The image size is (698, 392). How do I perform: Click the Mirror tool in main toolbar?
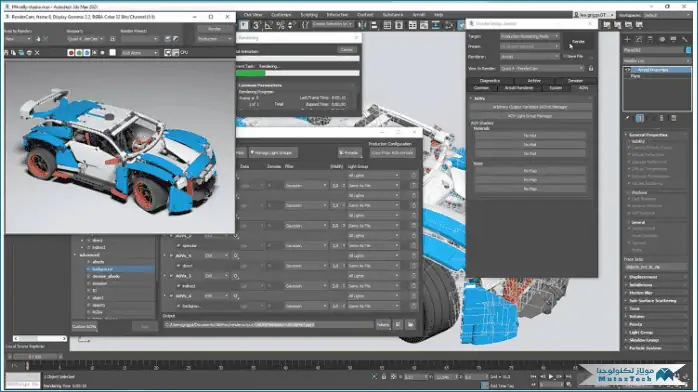pos(362,25)
